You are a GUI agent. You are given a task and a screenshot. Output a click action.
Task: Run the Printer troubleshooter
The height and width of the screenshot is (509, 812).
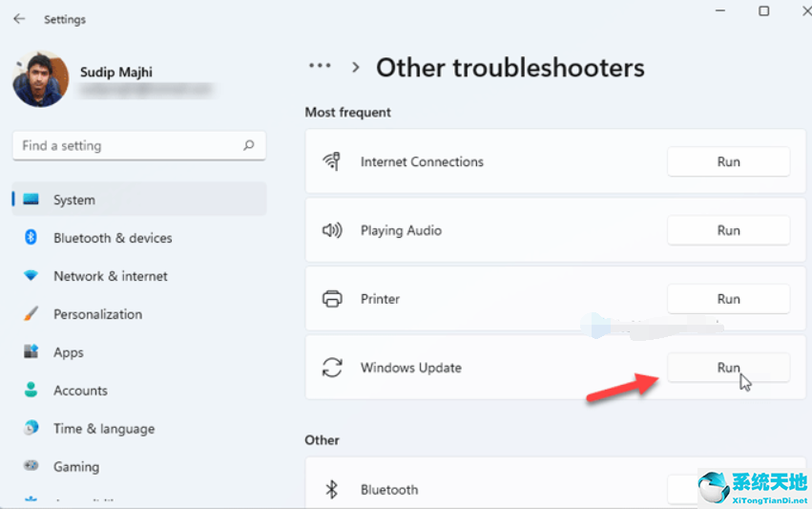pyautogui.click(x=728, y=299)
